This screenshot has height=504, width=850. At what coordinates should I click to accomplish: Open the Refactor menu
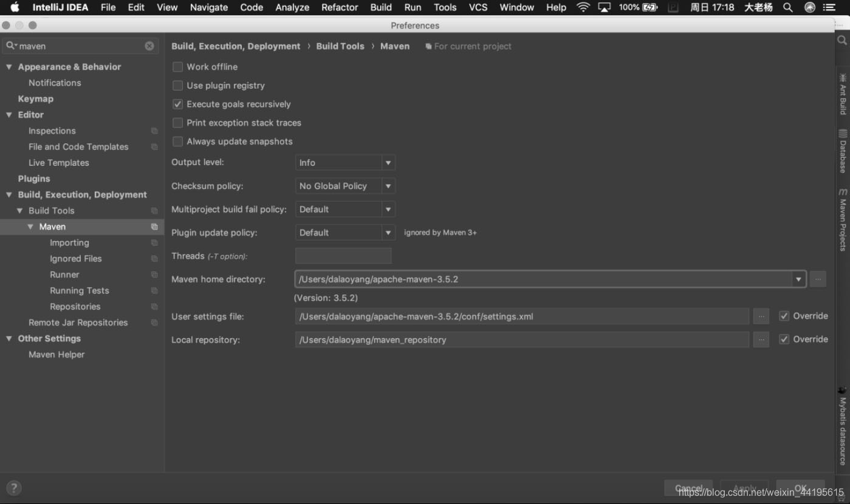tap(340, 7)
